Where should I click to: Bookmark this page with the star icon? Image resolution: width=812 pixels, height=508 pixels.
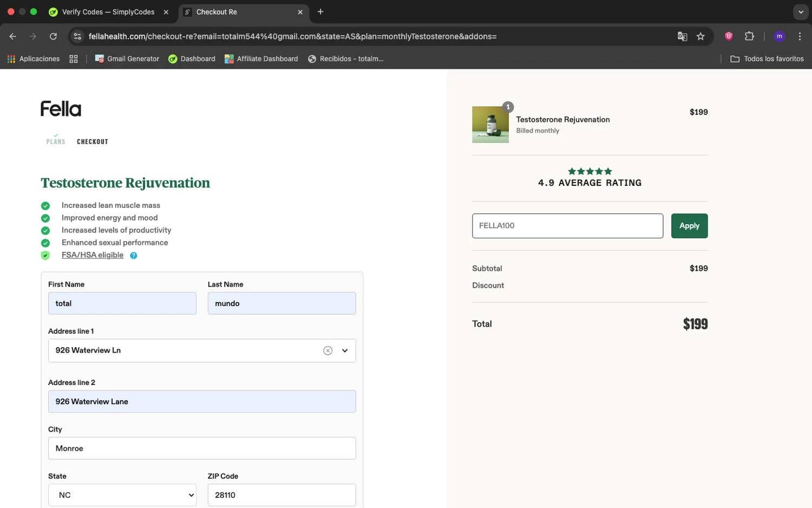coord(700,36)
